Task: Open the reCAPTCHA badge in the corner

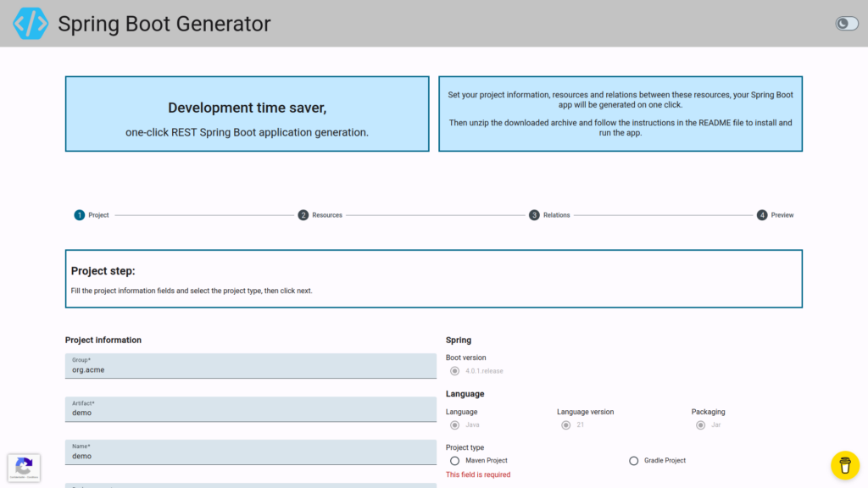Action: [x=24, y=468]
